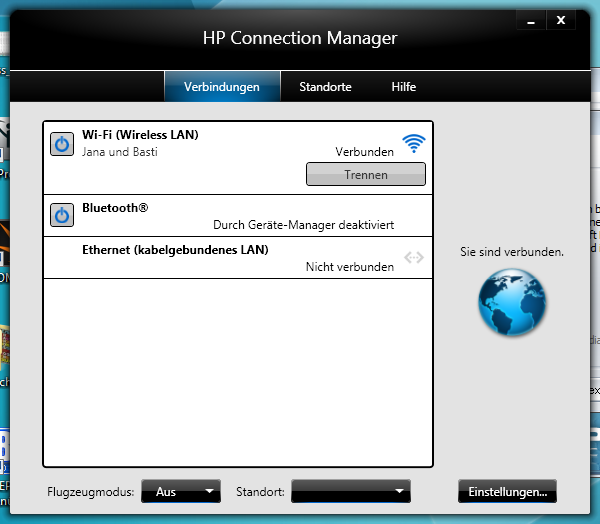The width and height of the screenshot is (600, 524).
Task: Switch to the Verbindungen tab
Action: 222,87
